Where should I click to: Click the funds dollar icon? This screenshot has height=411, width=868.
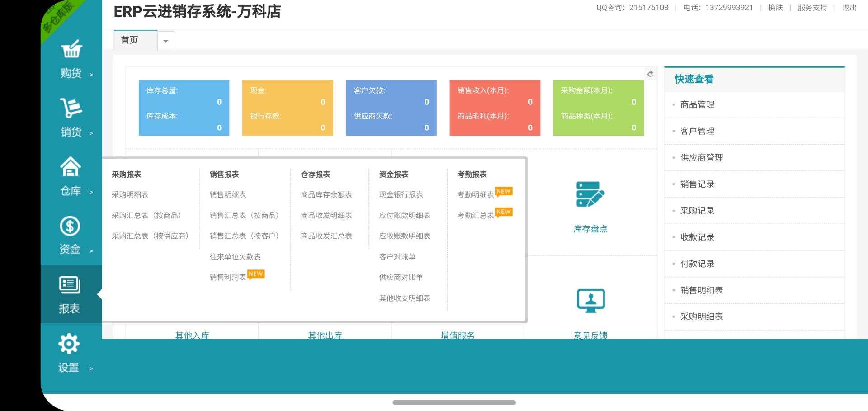pyautogui.click(x=70, y=226)
